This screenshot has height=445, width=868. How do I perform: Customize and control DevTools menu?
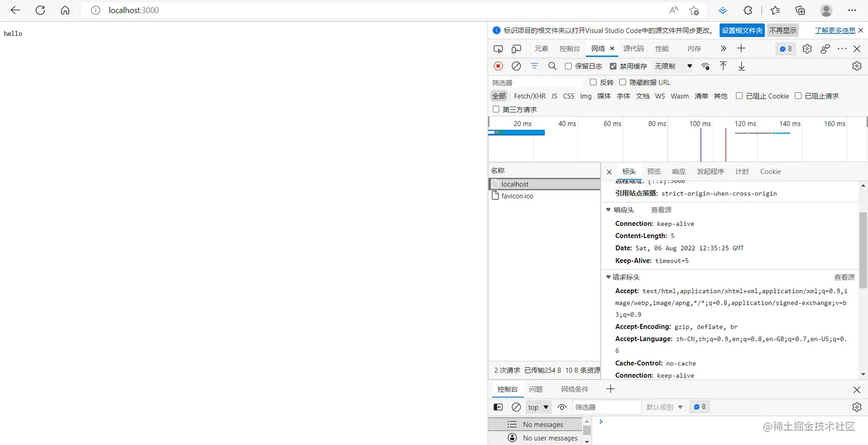point(842,49)
